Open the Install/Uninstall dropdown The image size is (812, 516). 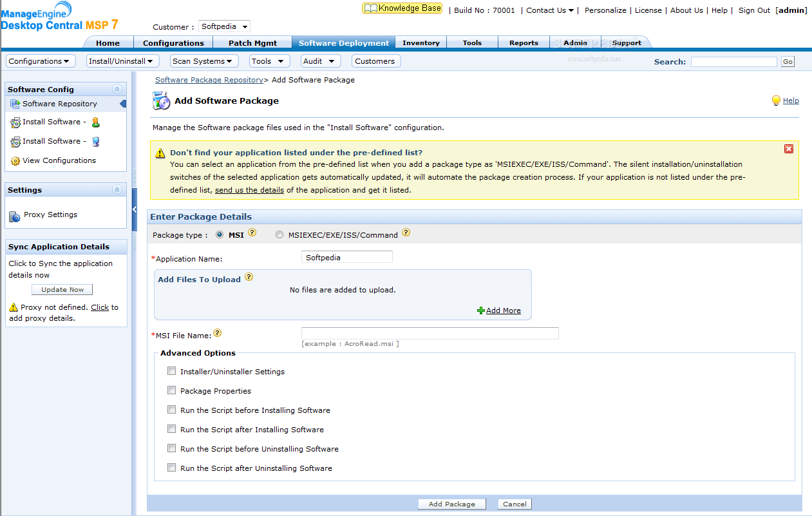pyautogui.click(x=122, y=61)
